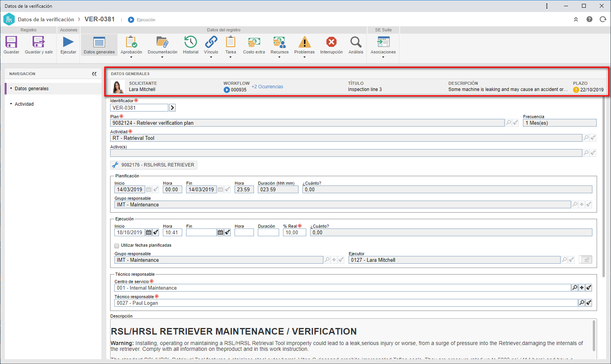Search Activo(s) with magnifier icon

pyautogui.click(x=586, y=153)
